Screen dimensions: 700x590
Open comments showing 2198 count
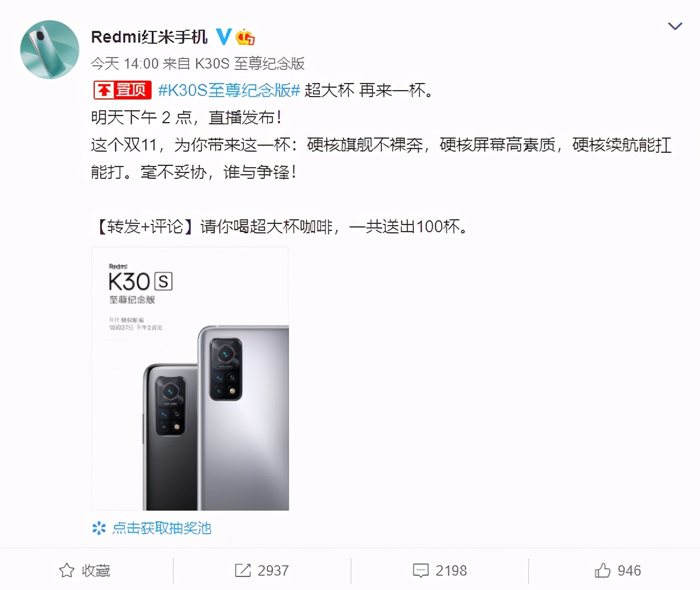pos(440,570)
